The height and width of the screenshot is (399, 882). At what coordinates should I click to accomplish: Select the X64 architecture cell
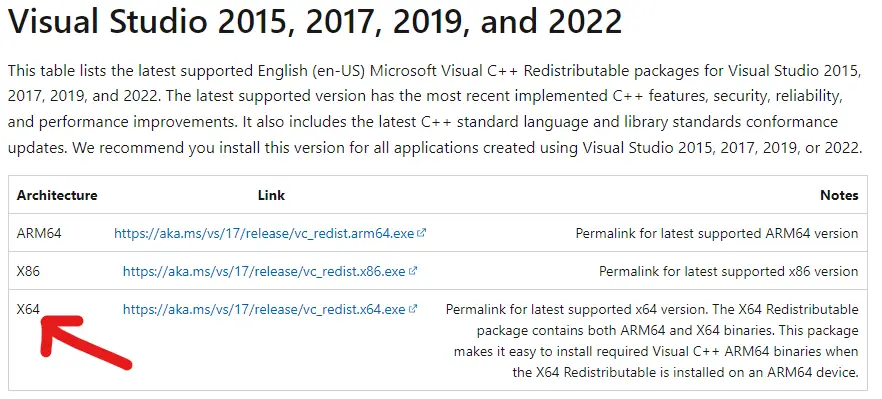(28, 309)
